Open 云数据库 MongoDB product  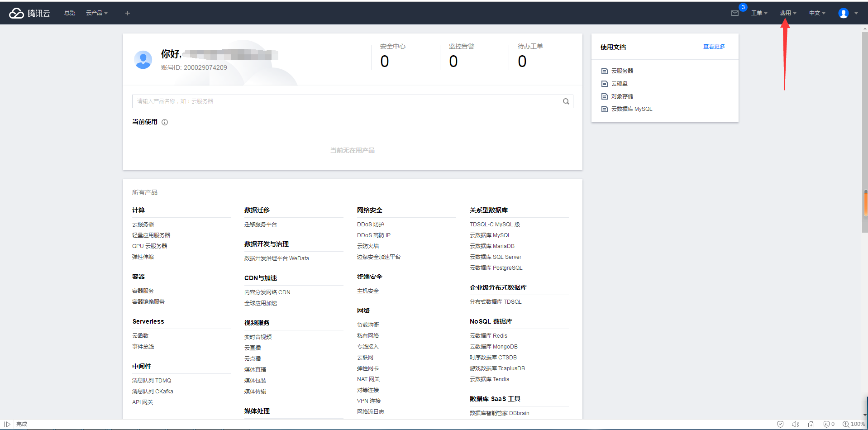click(x=494, y=347)
